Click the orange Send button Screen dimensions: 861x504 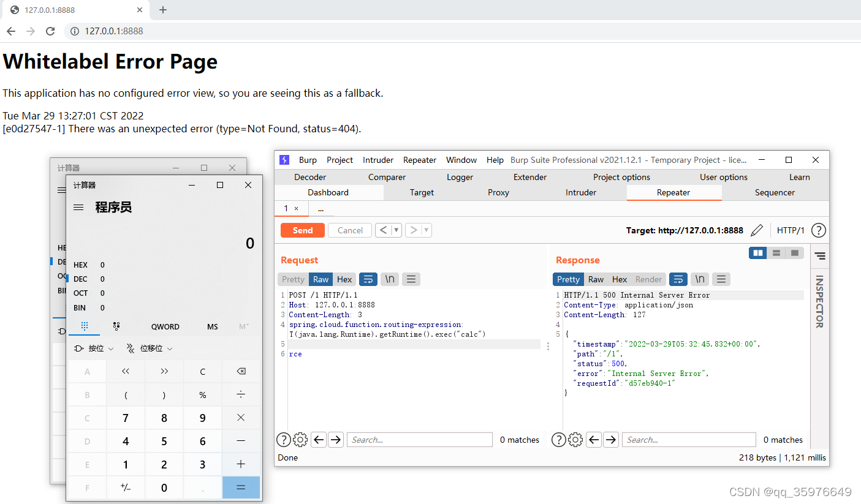click(303, 230)
